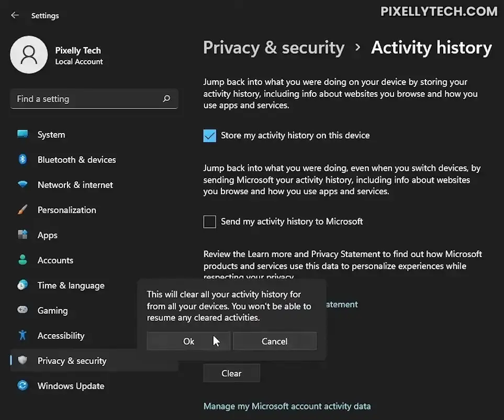Image resolution: width=504 pixels, height=420 pixels.
Task: Click the Gaming controller icon
Action: 23,310
